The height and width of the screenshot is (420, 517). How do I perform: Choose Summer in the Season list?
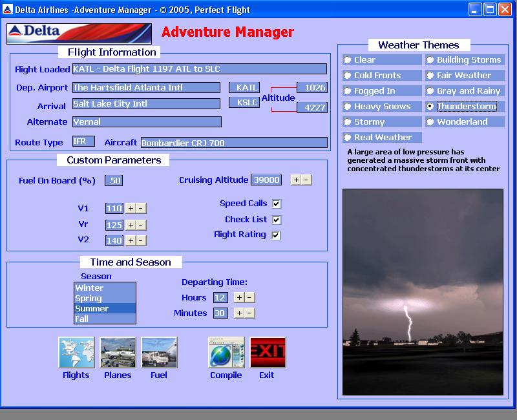105,309
